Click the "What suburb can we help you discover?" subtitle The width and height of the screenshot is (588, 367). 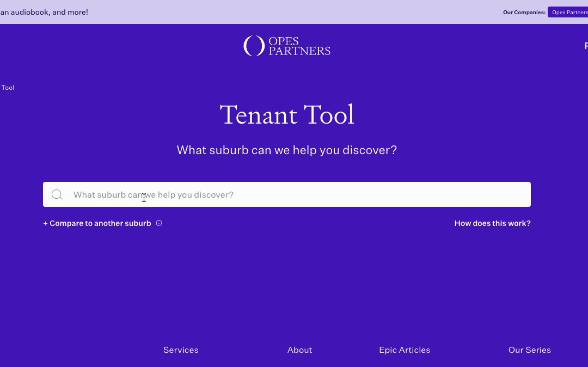click(287, 150)
